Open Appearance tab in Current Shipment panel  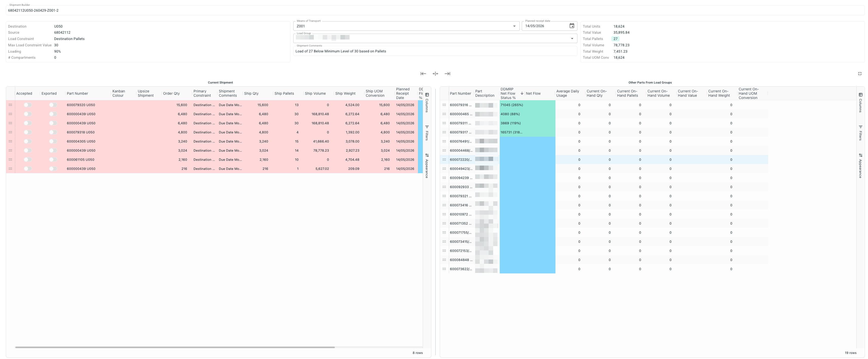click(x=427, y=166)
